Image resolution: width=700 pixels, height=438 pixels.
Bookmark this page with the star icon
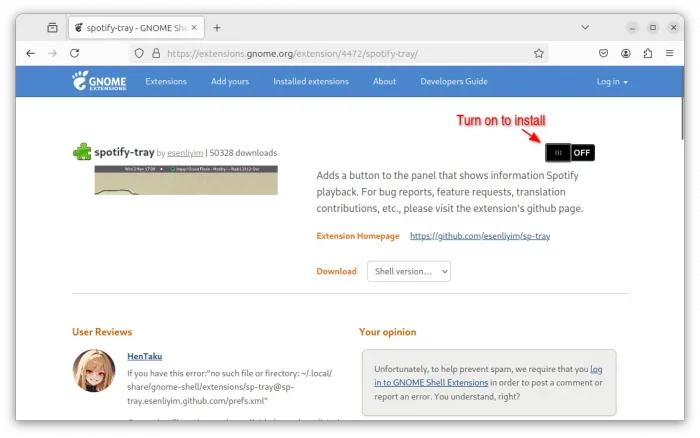point(539,53)
